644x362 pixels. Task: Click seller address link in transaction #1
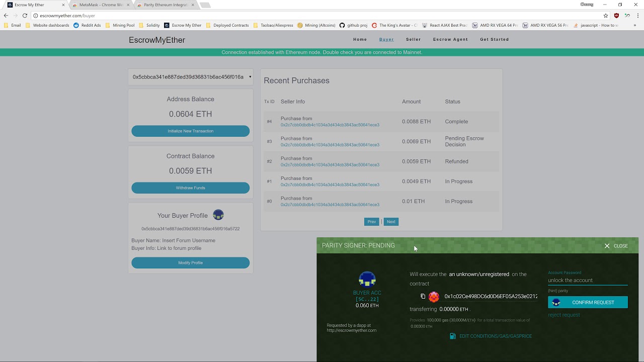[x=330, y=185]
